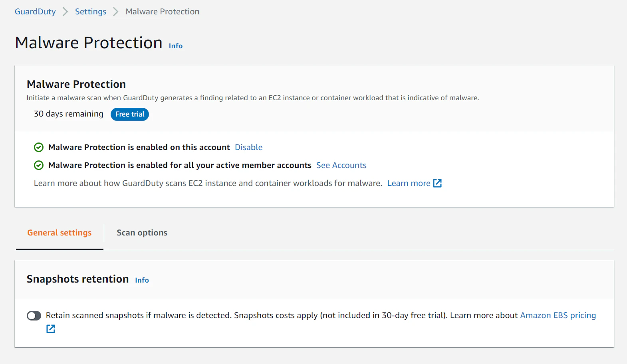The width and height of the screenshot is (627, 364).
Task: Open Info next to the Malware Protection page title
Action: [176, 46]
